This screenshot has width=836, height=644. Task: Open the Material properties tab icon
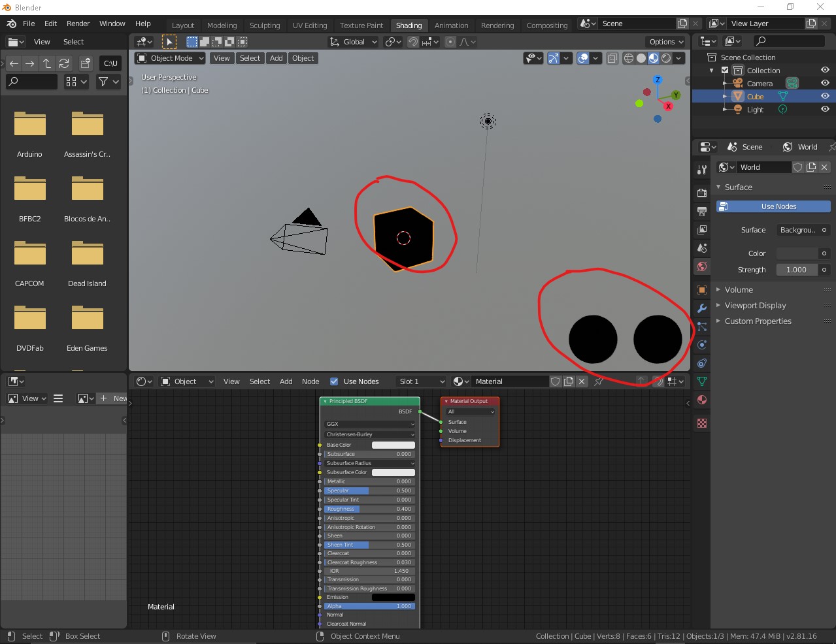702,400
